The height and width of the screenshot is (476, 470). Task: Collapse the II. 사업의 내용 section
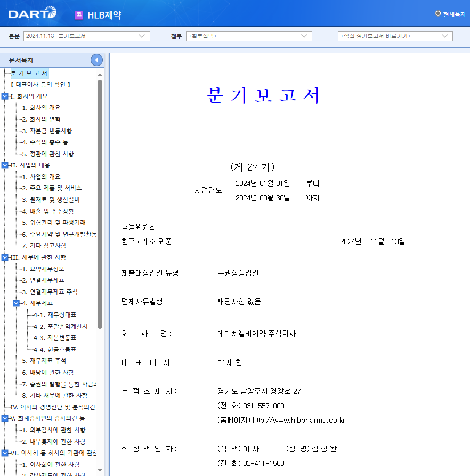click(x=5, y=165)
